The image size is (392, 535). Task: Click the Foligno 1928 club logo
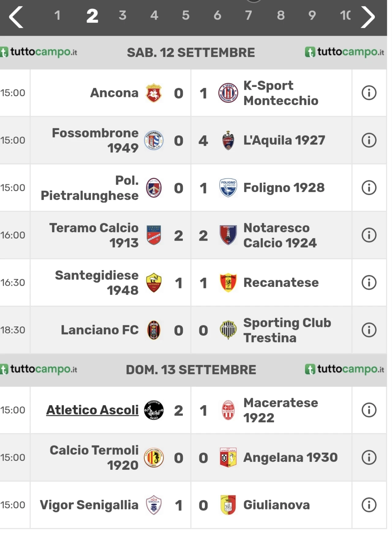[x=228, y=188]
